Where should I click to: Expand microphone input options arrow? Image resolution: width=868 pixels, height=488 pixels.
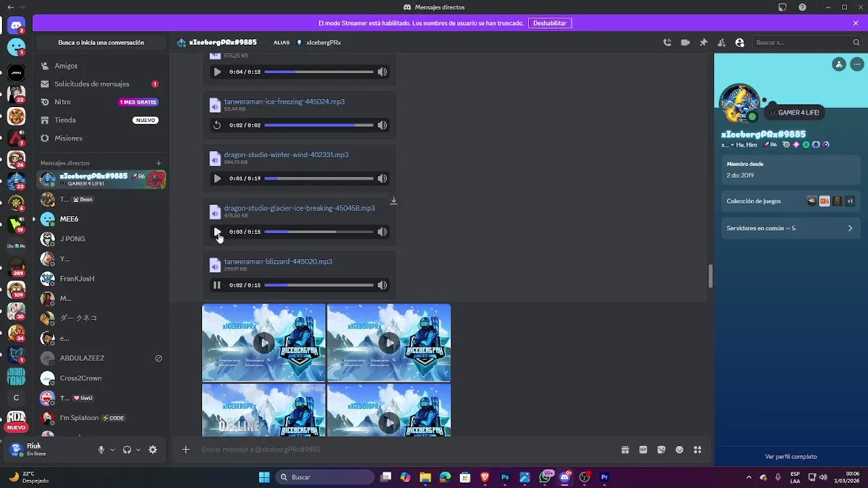pos(113,449)
